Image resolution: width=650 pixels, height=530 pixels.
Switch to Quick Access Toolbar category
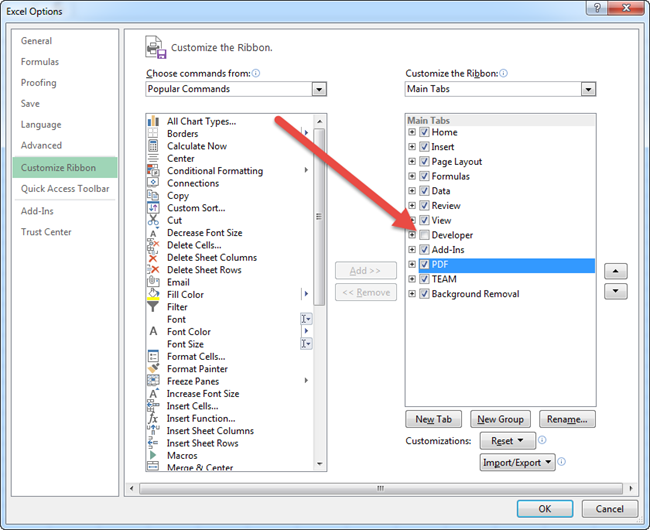pyautogui.click(x=65, y=188)
